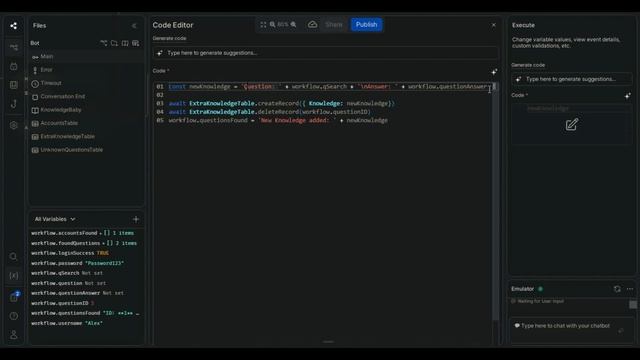Click line 04 deleteRecord code line
640x360 pixels.
coord(270,112)
